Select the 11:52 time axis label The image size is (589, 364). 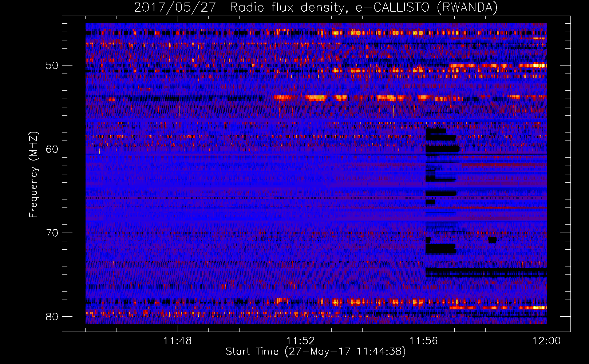(300, 341)
